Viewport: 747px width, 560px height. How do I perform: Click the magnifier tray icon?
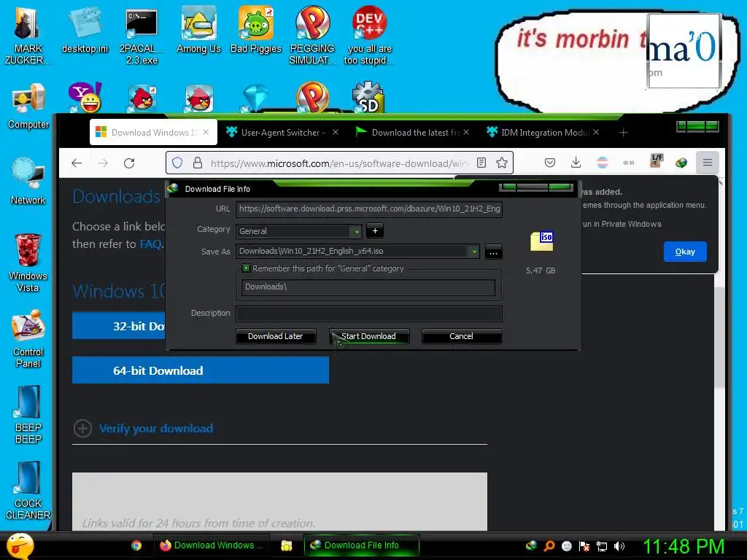549,546
